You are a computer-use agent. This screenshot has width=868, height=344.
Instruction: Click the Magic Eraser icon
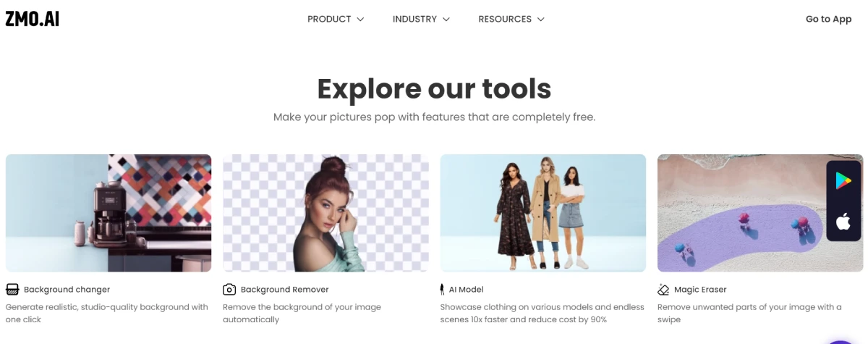[x=663, y=290]
